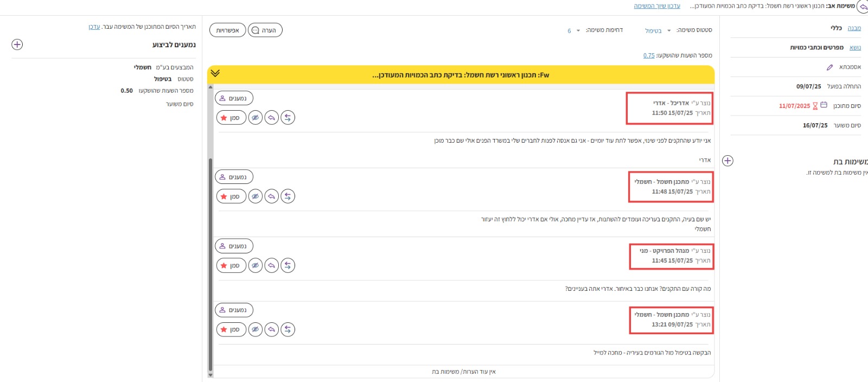Star the 11:45 comment with the סמן button
868x382 pixels.
coord(231,265)
